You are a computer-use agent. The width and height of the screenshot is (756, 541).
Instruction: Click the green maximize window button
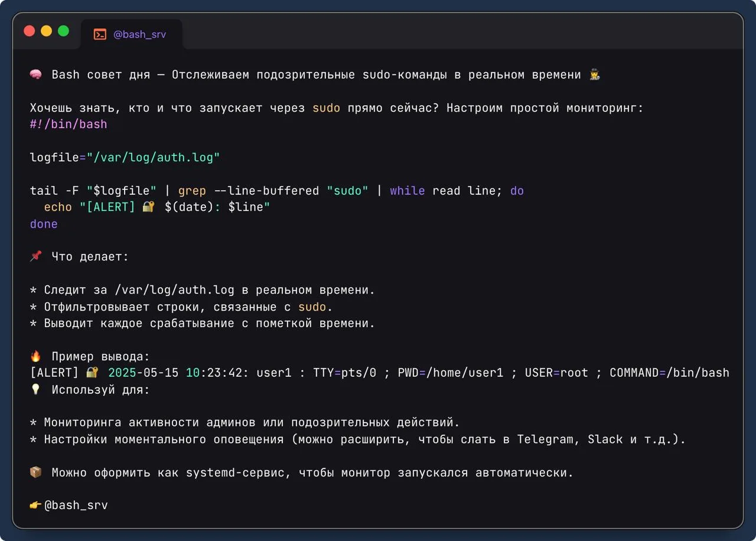[63, 31]
